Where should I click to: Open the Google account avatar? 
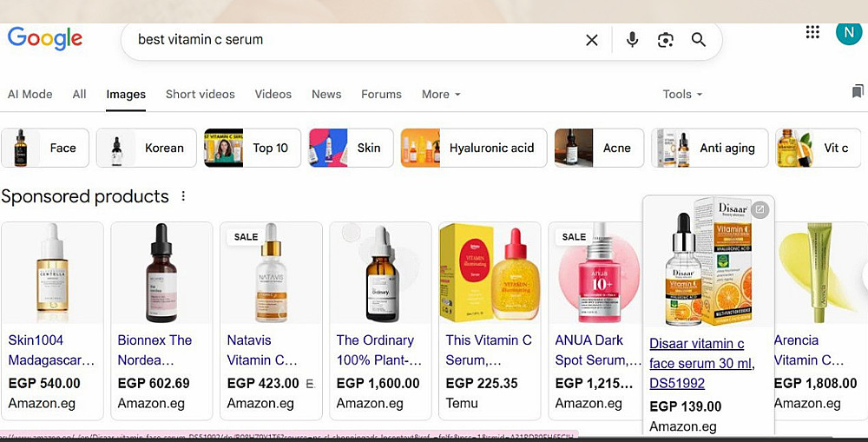(848, 33)
